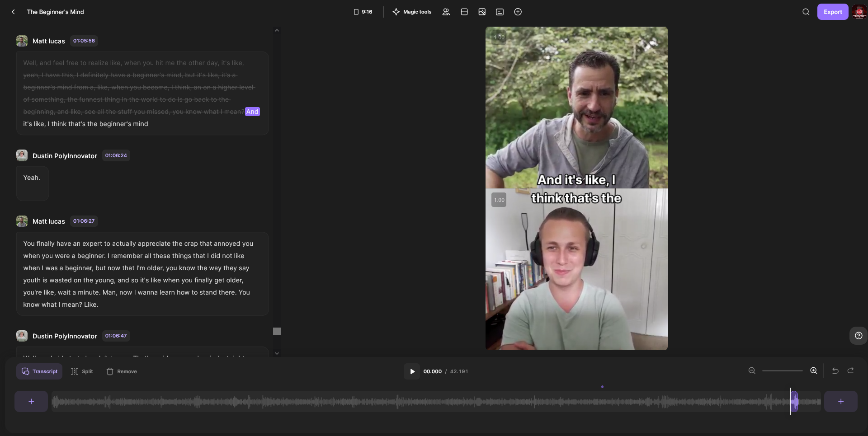The width and height of the screenshot is (868, 436).
Task: Zoom in the timeline
Action: pos(813,371)
